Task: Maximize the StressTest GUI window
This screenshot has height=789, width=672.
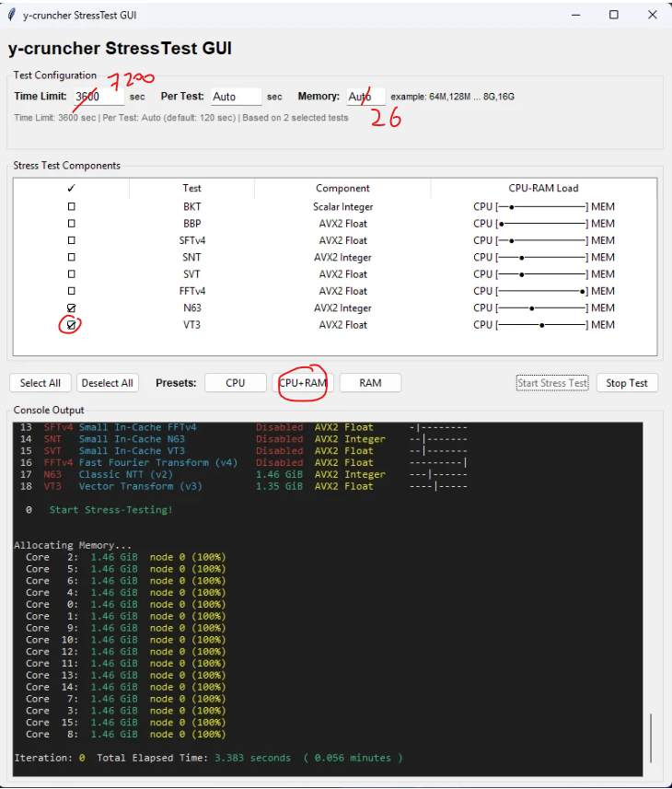Action: [x=614, y=15]
